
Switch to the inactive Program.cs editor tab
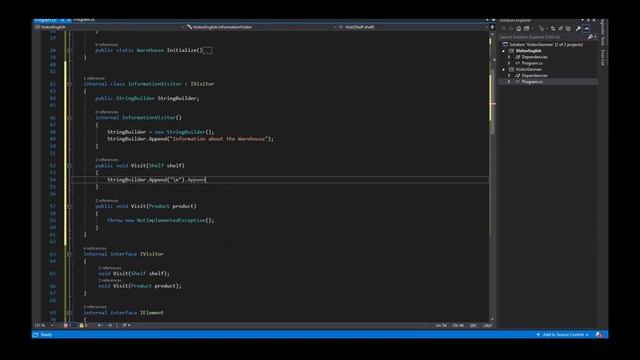[x=84, y=20]
